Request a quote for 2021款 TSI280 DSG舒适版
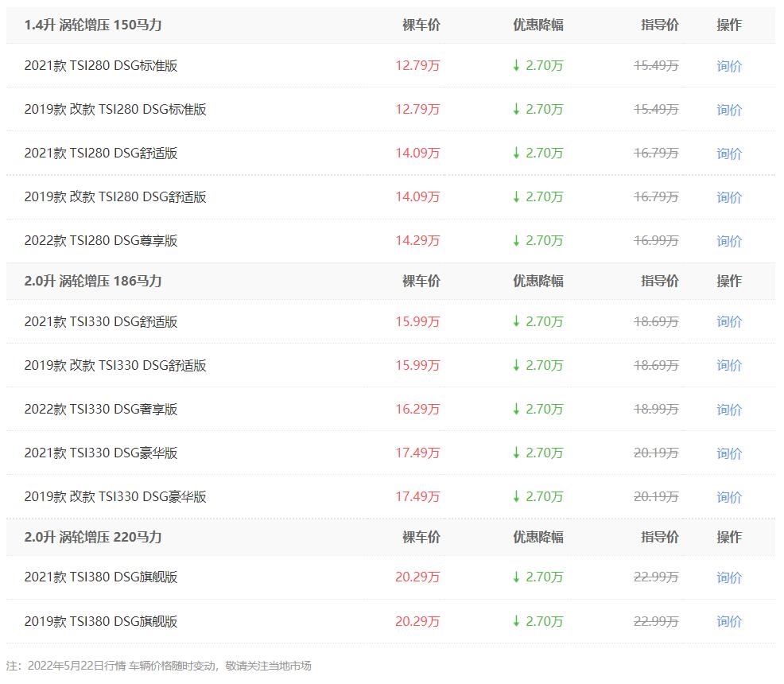784x684 pixels. tap(728, 154)
